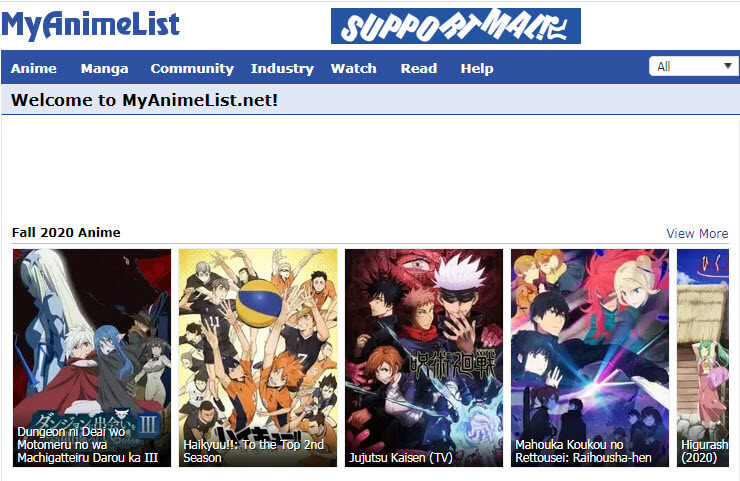Open Haikyuu!! To the Top 2nd Season poster

pyautogui.click(x=258, y=358)
